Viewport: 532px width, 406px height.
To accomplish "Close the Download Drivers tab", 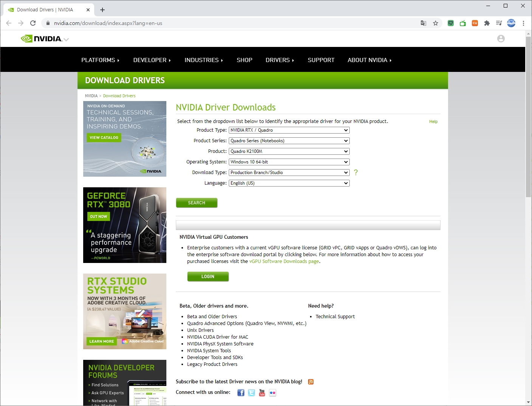I will tap(88, 10).
